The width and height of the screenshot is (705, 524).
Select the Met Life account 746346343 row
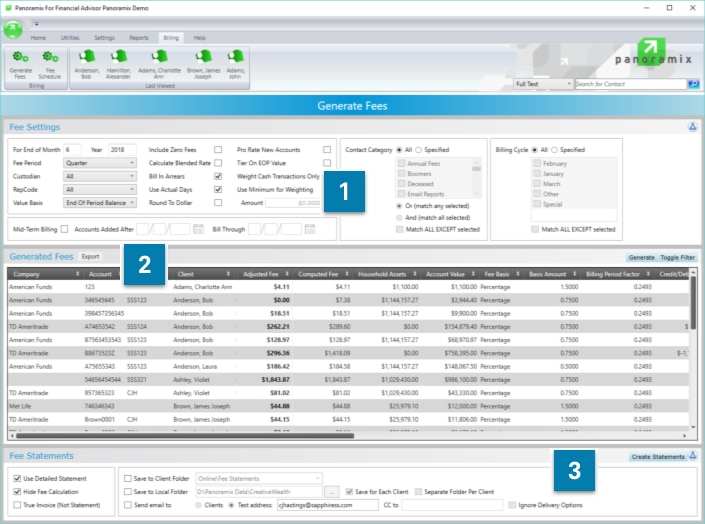click(x=348, y=406)
